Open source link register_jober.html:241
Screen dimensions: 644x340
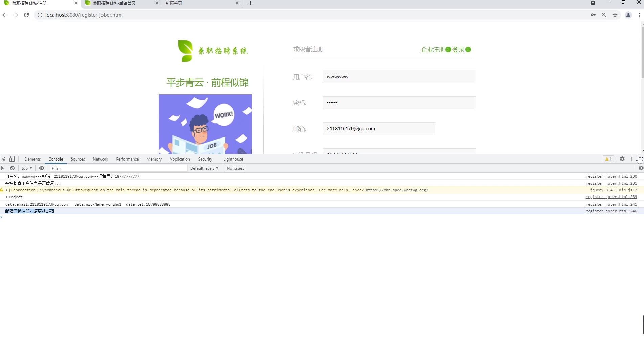[x=611, y=204]
